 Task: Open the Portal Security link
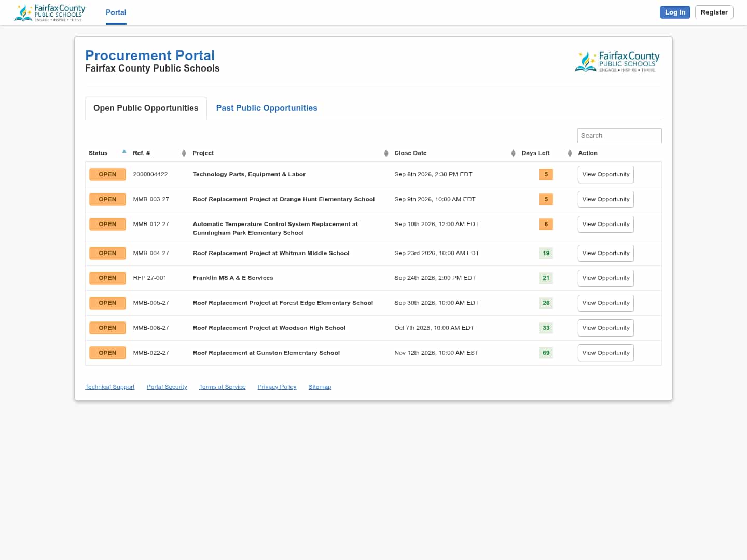[167, 387]
